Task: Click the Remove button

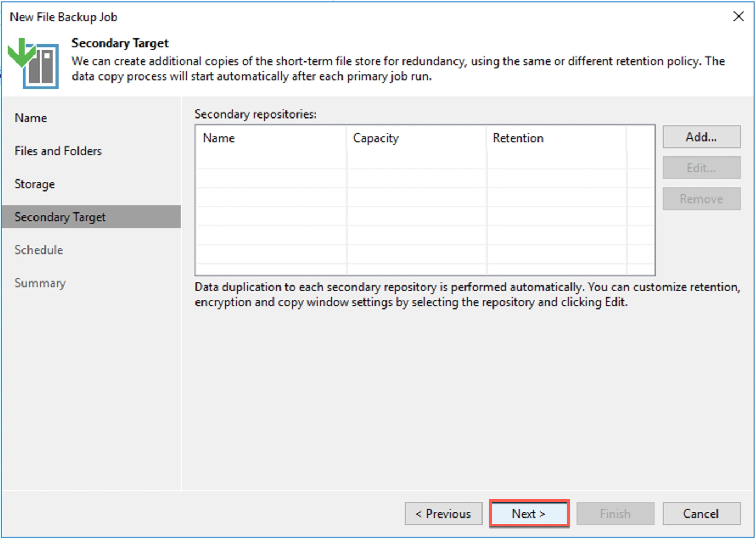Action: (701, 199)
